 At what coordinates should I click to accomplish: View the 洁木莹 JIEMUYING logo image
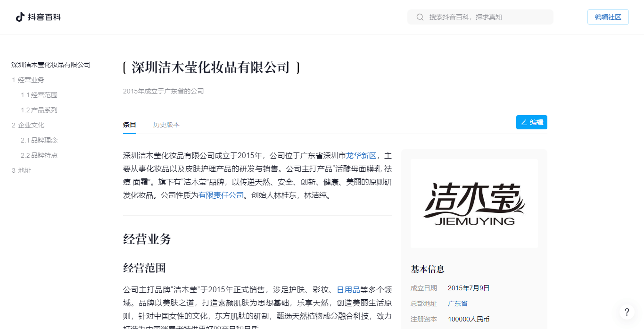pyautogui.click(x=474, y=203)
